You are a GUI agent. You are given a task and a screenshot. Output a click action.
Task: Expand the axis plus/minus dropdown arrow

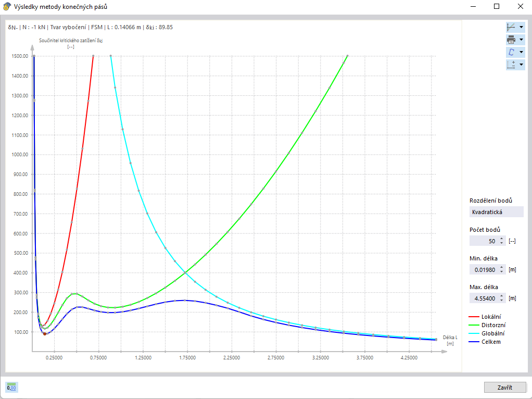click(521, 65)
